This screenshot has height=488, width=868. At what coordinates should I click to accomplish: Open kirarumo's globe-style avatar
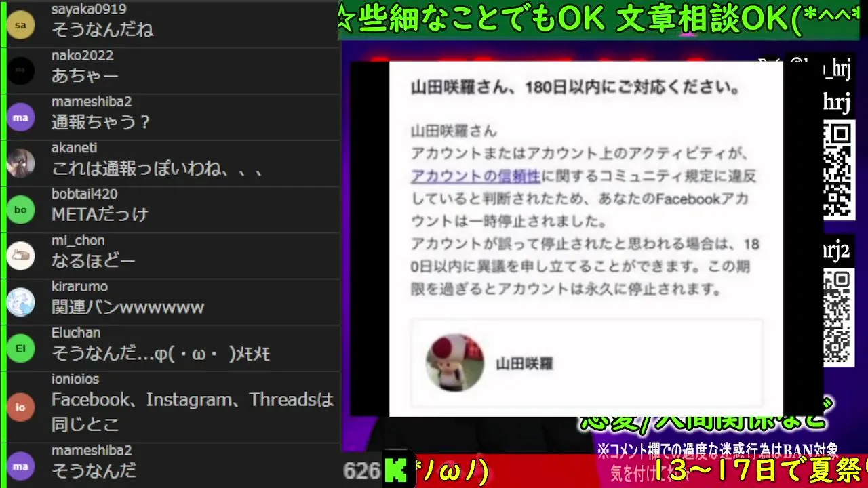(20, 302)
